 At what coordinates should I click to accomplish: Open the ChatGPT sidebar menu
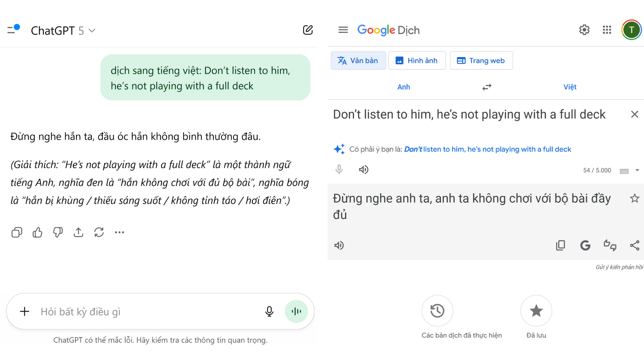(13, 29)
